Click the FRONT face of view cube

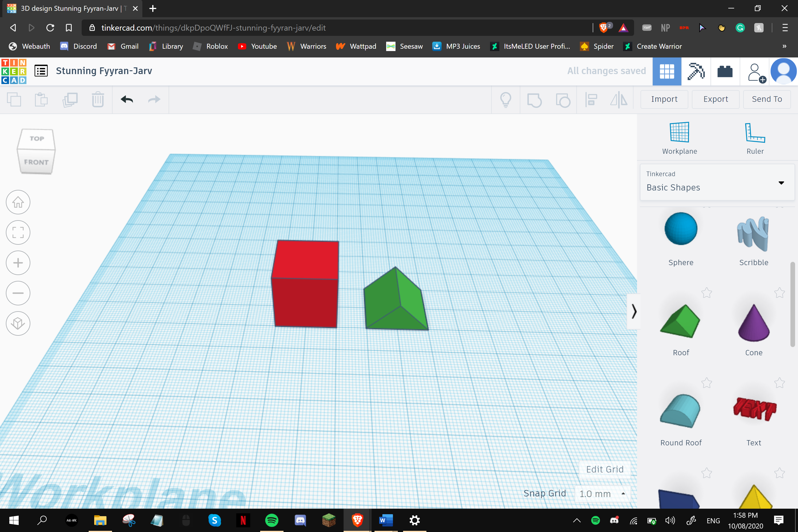[36, 162]
